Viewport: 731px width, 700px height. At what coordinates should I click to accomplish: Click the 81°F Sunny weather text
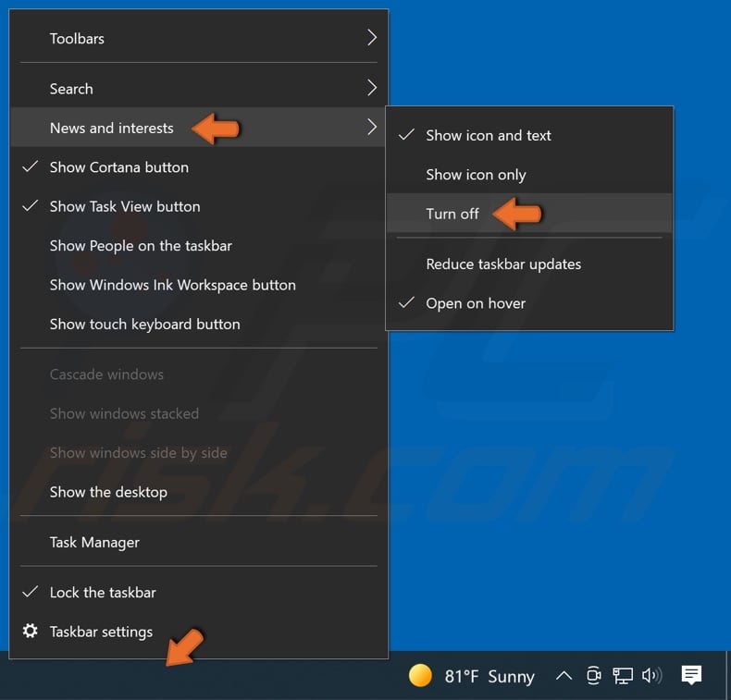click(489, 676)
